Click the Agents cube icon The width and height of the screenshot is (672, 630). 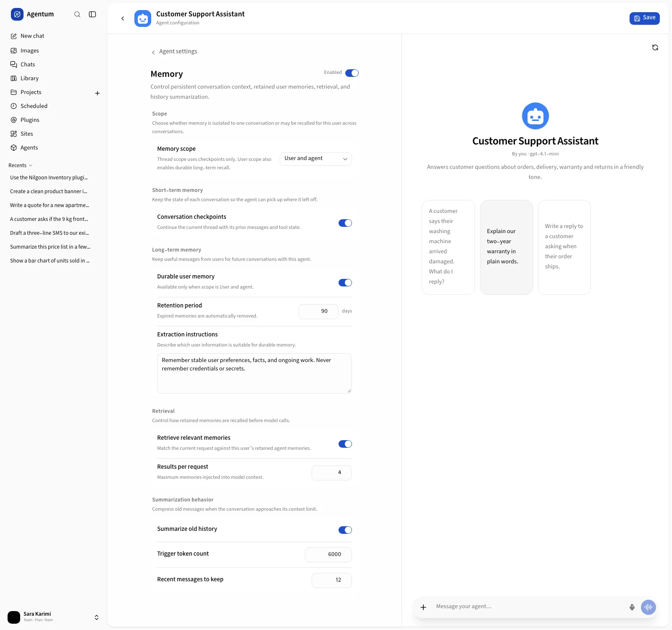click(x=14, y=147)
